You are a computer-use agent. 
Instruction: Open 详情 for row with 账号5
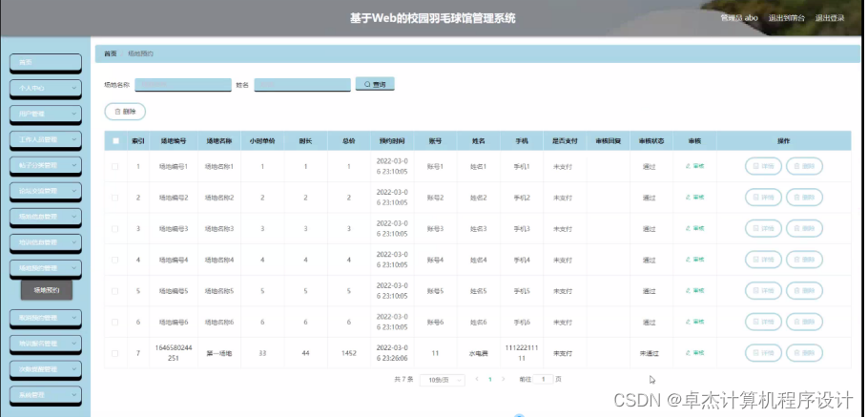(x=763, y=291)
